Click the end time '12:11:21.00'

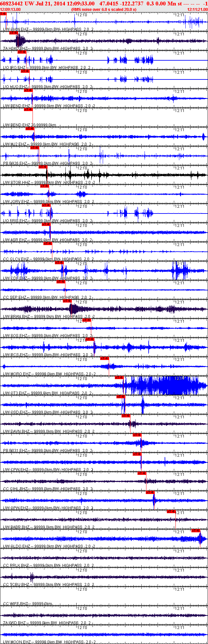[x=197, y=9]
